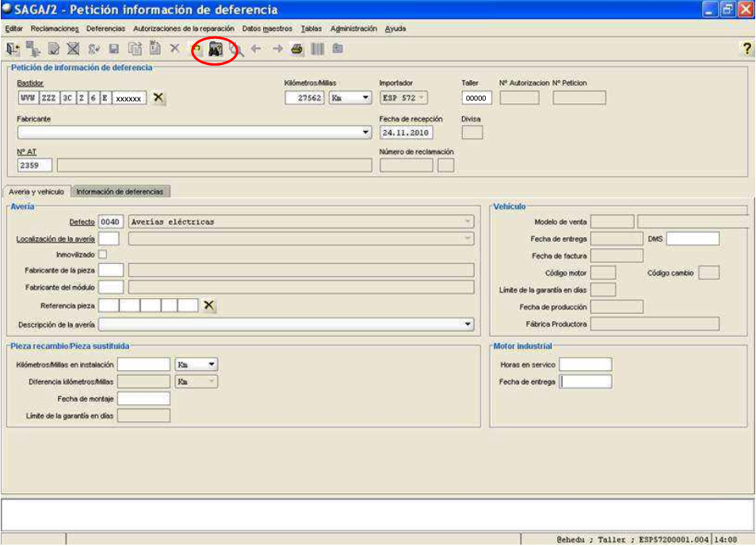This screenshot has height=547, width=756.
Task: Click Bastidor segment showing xxxxxx
Action: 128,98
